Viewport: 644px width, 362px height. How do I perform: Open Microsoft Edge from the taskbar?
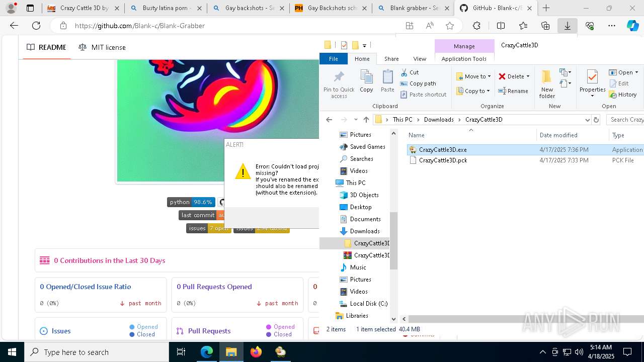[207, 352]
